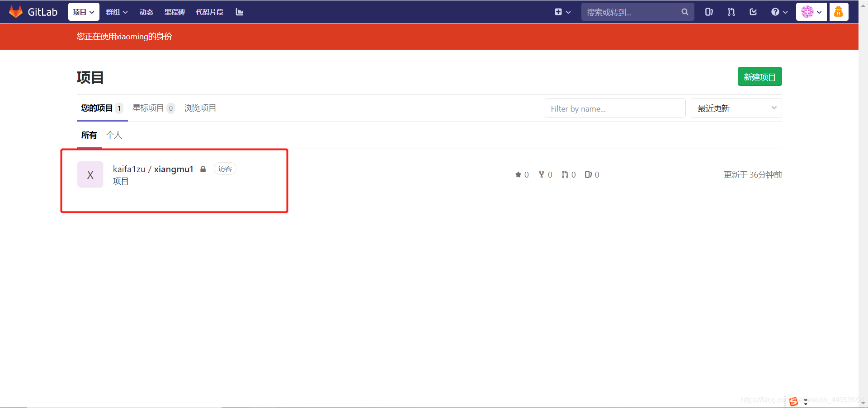Open kaifa1zu / xiangmu1 project link
The height and width of the screenshot is (408, 868).
coord(153,169)
